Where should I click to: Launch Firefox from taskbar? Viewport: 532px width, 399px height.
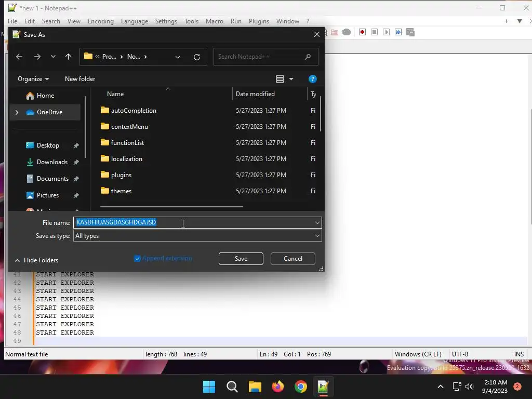point(278,387)
